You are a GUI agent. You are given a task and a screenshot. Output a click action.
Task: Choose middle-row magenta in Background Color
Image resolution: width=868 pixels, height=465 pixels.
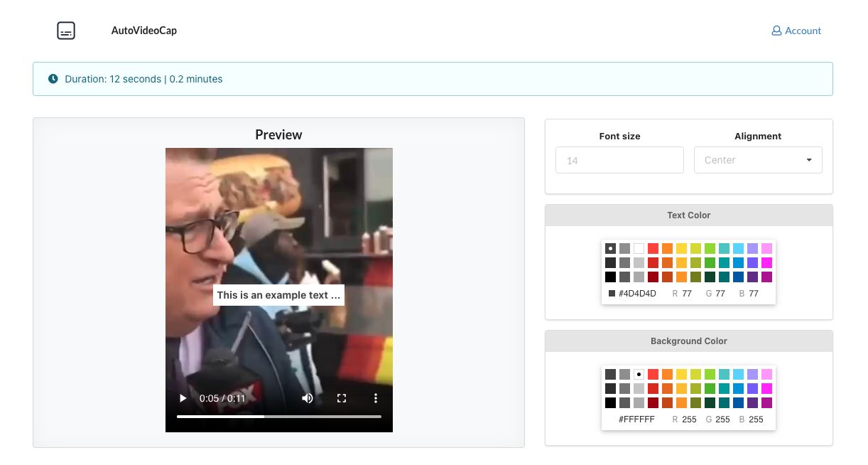pos(766,388)
